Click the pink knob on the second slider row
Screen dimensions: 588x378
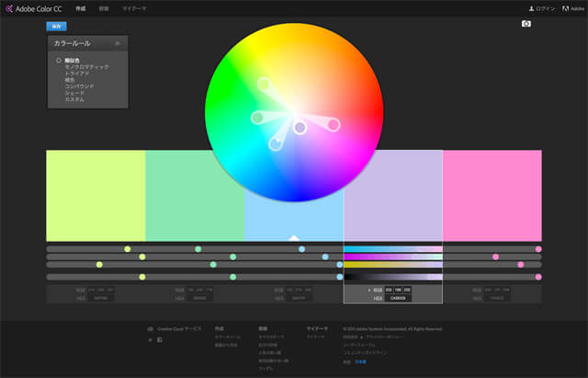[x=496, y=257]
